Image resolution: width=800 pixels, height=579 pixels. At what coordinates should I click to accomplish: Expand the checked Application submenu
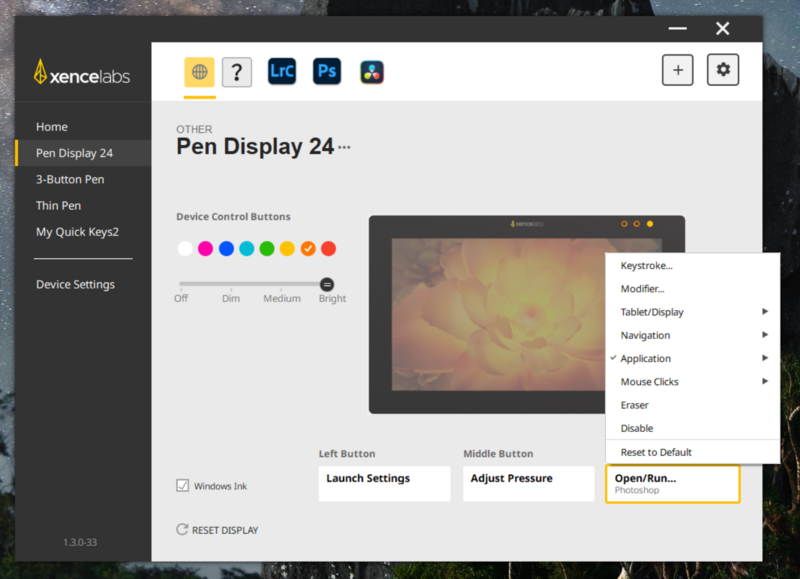[692, 358]
